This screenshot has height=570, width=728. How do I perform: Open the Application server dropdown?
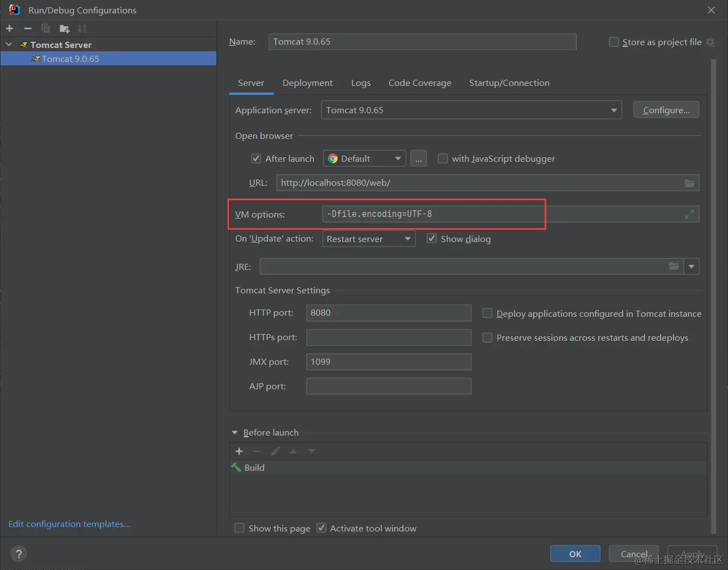pos(613,110)
